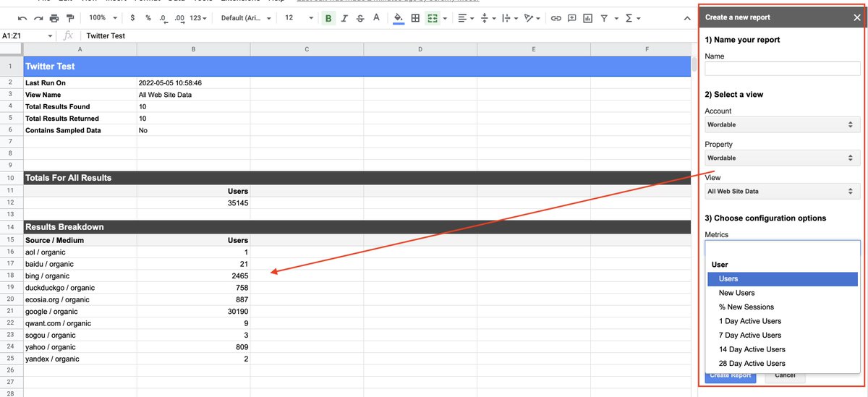Open the name box dropdown arrow
Viewport: 868px width, 397px height.
pyautogui.click(x=50, y=35)
